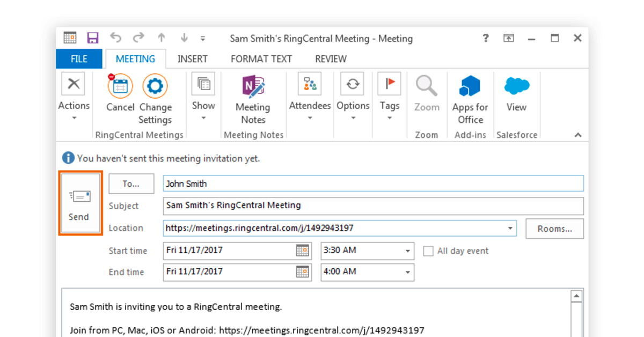Image resolution: width=644 pixels, height=337 pixels.
Task: Open the Start time date calendar picker
Action: 303,251
